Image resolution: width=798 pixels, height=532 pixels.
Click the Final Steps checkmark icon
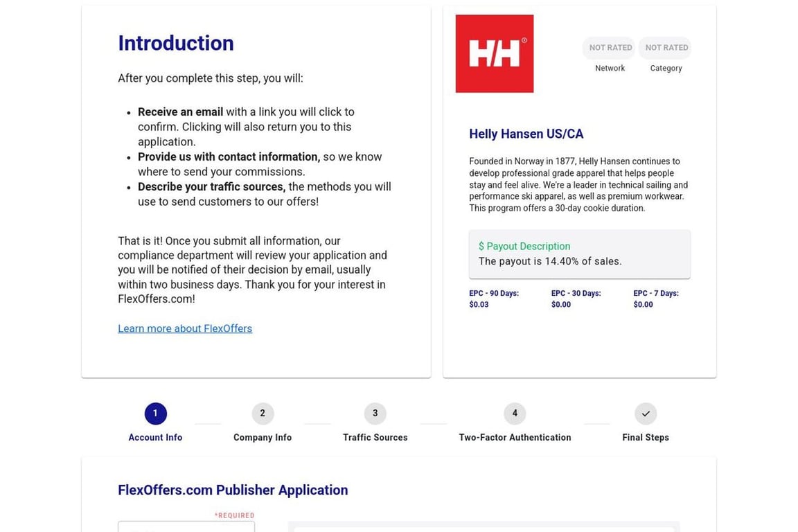click(x=646, y=414)
